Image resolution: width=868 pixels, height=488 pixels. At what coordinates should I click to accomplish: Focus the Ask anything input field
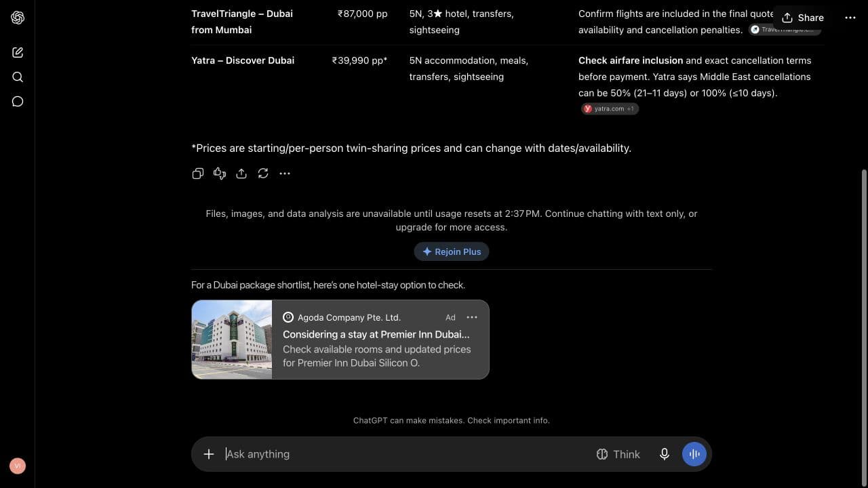click(403, 454)
